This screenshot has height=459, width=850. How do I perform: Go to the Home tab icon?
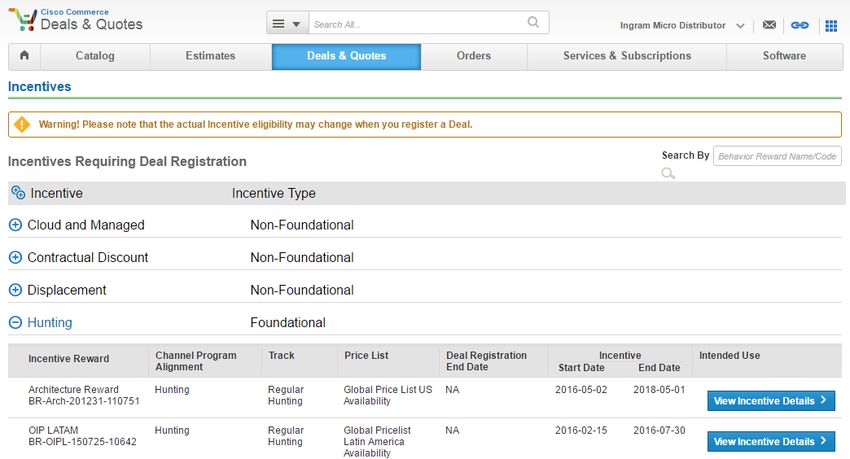pos(24,56)
